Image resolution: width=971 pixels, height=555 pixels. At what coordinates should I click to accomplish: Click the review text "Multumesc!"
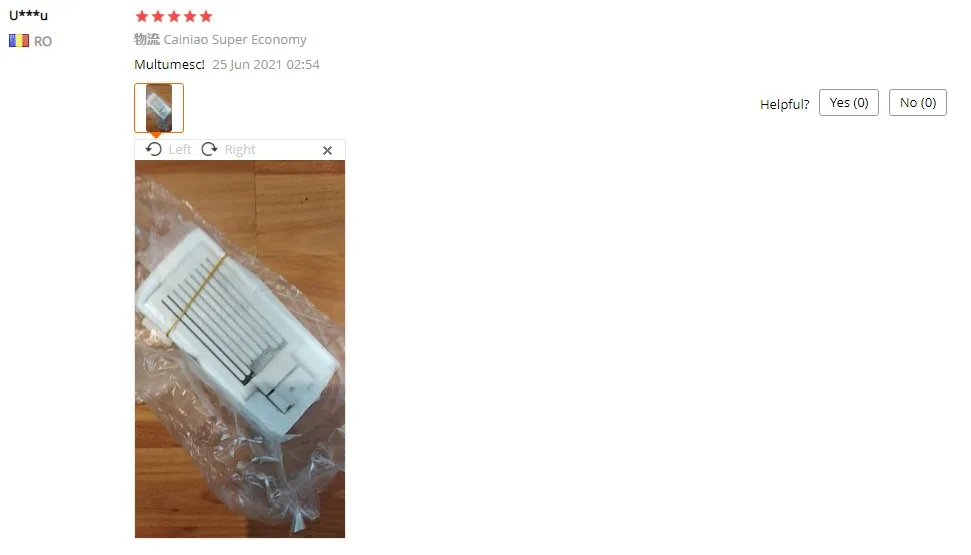point(170,64)
